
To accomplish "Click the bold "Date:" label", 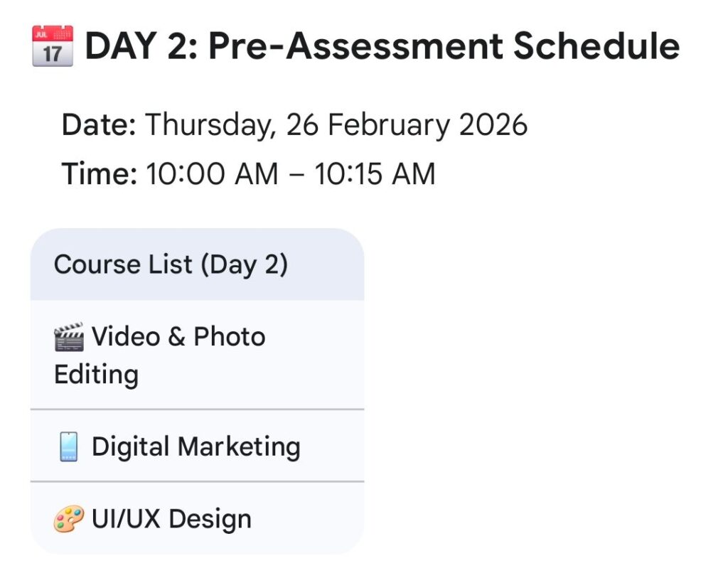I will click(x=99, y=126).
